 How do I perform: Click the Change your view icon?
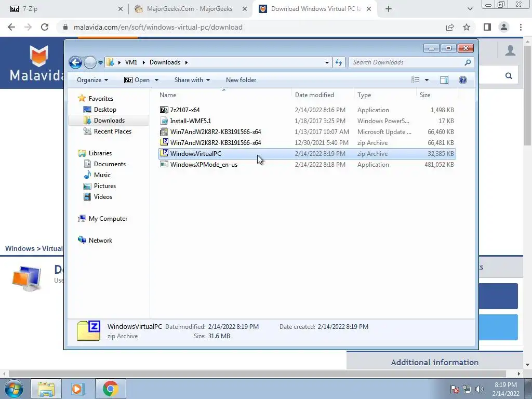tap(416, 80)
